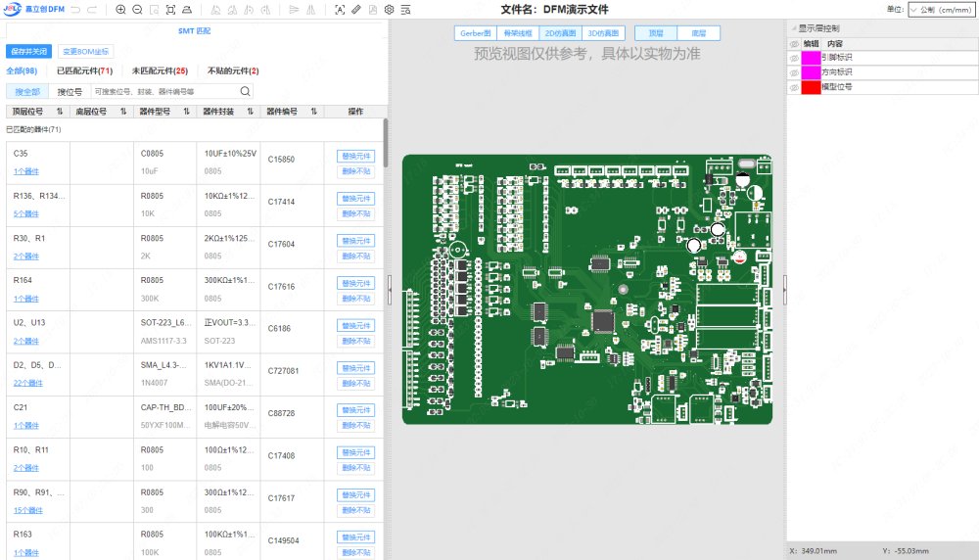Sort by 顶层位号 column arrows
Image resolution: width=979 pixels, height=560 pixels.
click(x=60, y=112)
